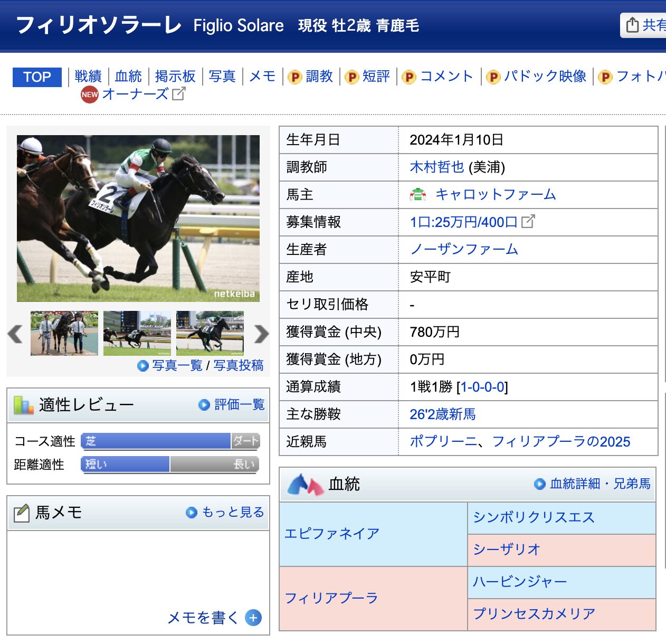Viewport: 666px width, 644px height.
Task: Open ハービンジャー pedigree link
Action: click(520, 582)
